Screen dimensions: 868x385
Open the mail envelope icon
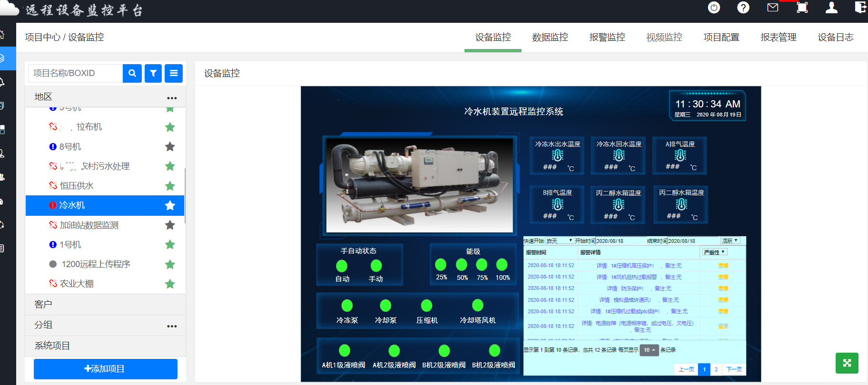click(x=773, y=8)
